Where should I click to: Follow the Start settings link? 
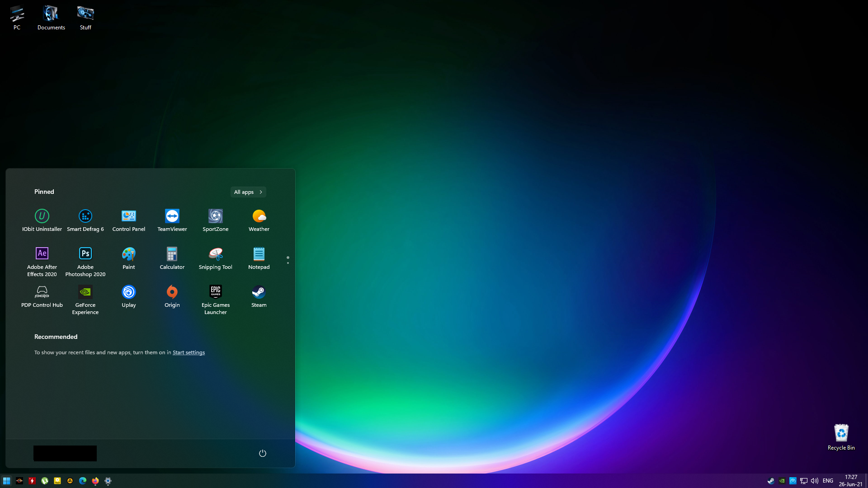(189, 352)
